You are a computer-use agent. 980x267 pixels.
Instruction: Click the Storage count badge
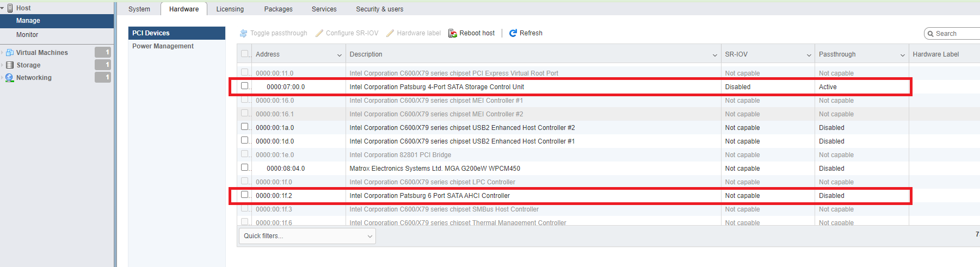click(103, 65)
